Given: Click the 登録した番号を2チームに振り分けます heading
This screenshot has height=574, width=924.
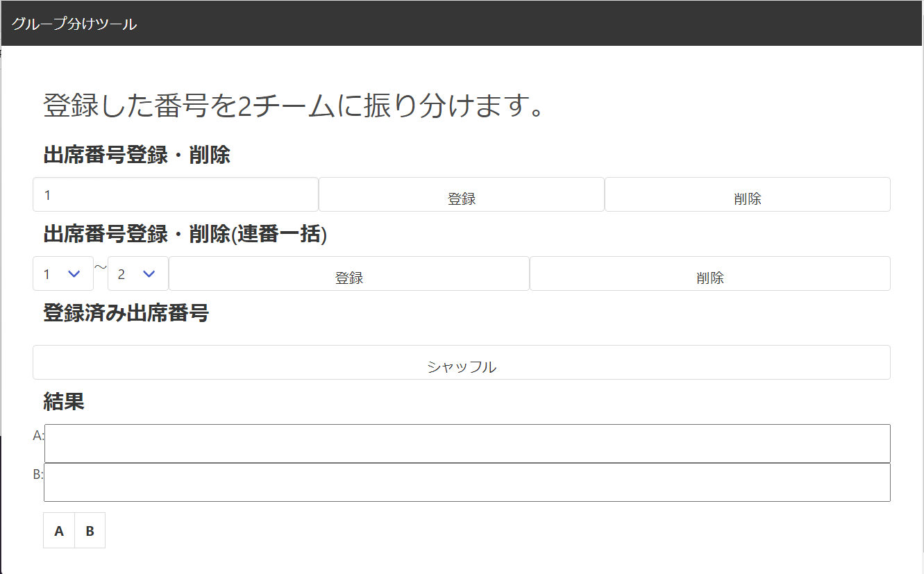Looking at the screenshot, I should click(x=292, y=106).
